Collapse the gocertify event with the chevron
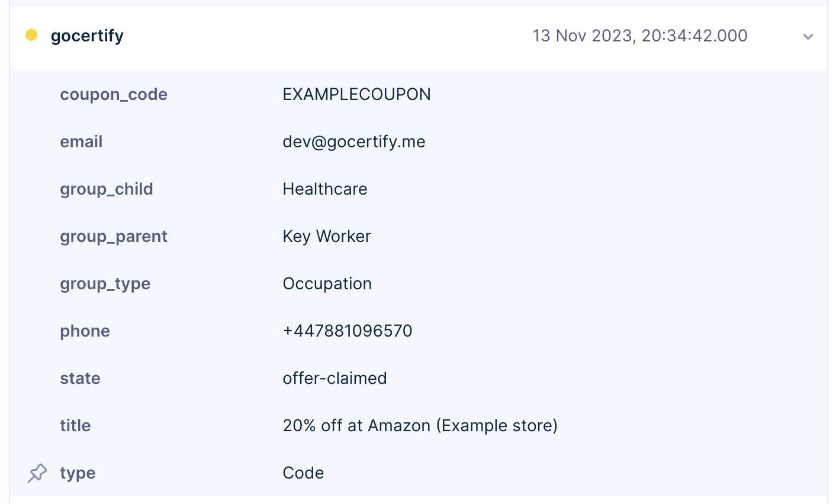 pos(808,37)
